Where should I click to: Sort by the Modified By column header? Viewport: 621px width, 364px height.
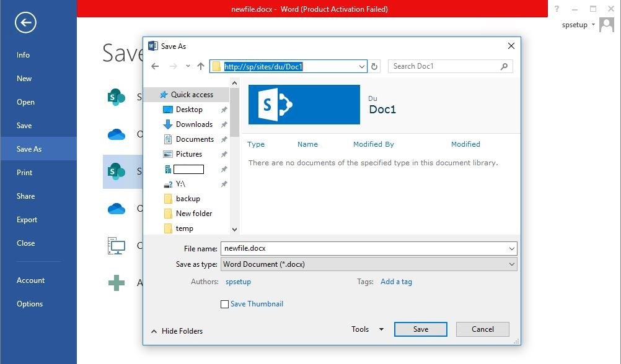[374, 144]
